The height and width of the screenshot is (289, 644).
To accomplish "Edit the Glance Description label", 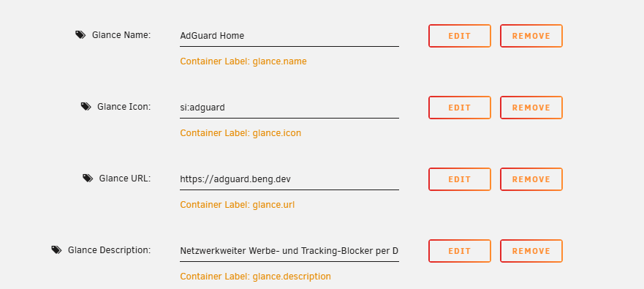I will [x=460, y=251].
